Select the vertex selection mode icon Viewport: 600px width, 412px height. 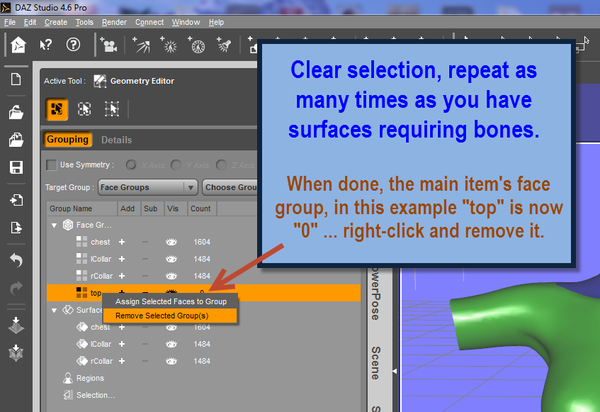tap(112, 109)
